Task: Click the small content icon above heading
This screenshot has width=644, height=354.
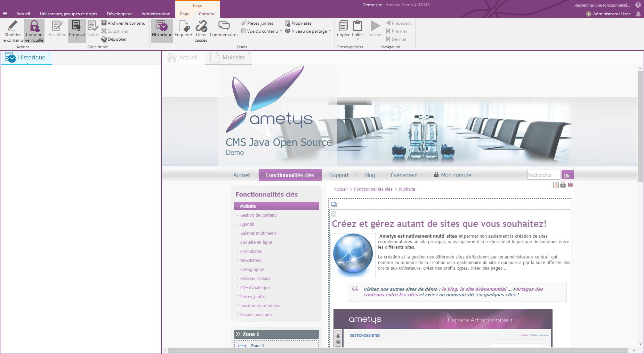Action: tap(334, 214)
